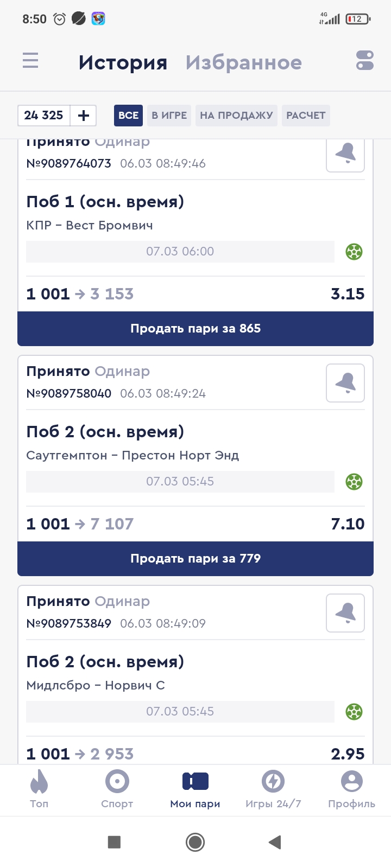Toggle notification bell for Саутгемптон bet
391x868 pixels.
click(345, 383)
